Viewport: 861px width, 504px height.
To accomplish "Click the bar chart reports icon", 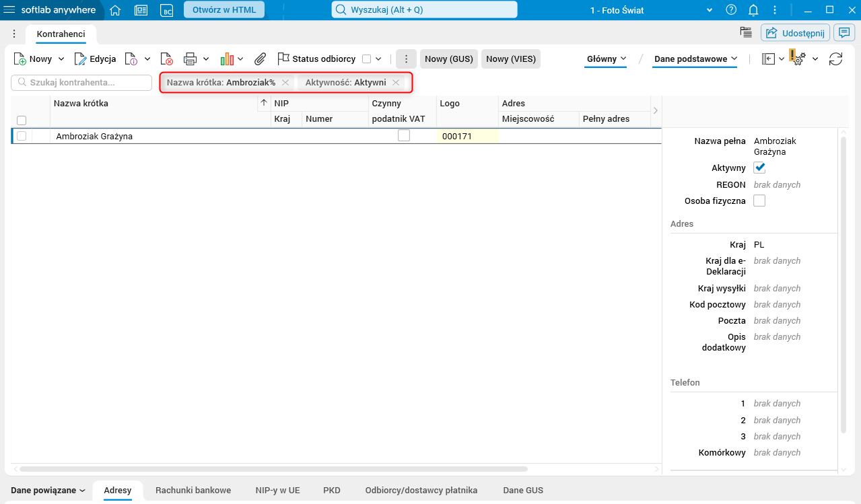I will 227,59.
